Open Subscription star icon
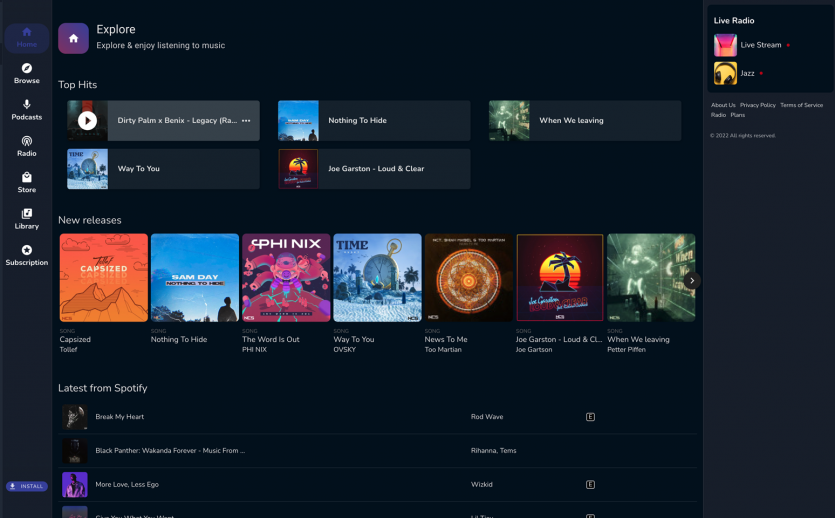835x518 pixels. (27, 250)
